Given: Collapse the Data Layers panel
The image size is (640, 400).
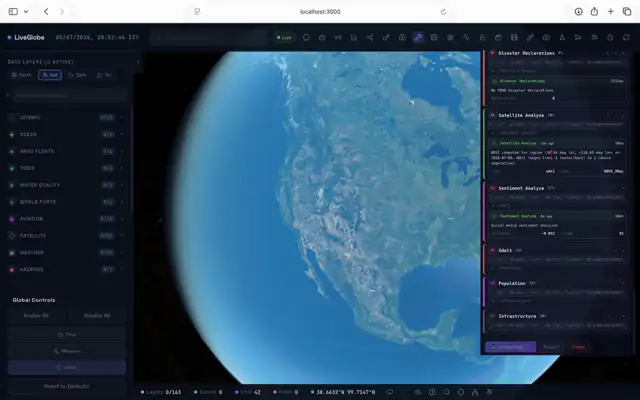Looking at the screenshot, I should [138, 62].
